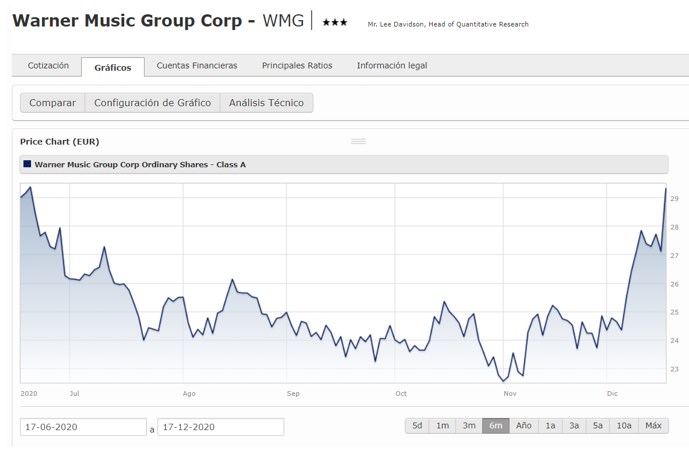This screenshot has width=689, height=451.
Task: Switch to Cuentas Financieras tab
Action: (197, 66)
